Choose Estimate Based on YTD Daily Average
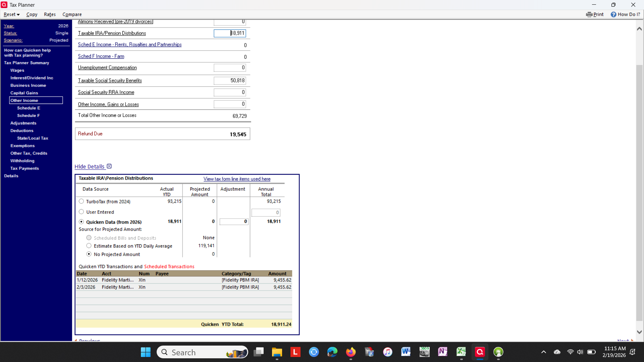 89,246
